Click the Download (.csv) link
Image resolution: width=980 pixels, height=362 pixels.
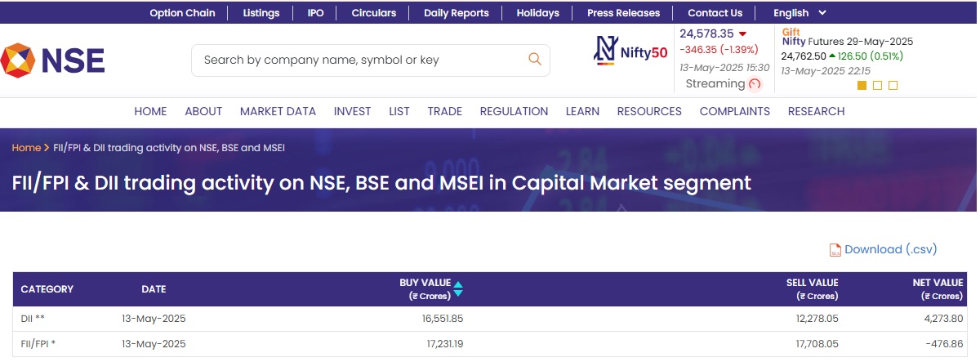coord(890,249)
